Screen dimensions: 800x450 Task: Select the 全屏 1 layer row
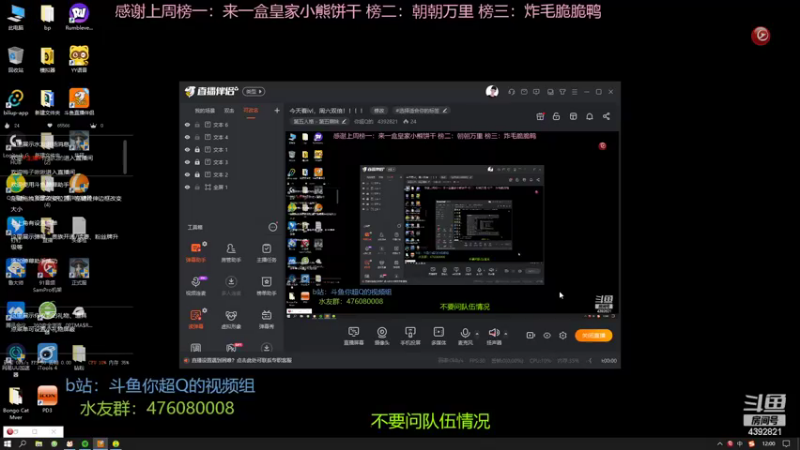(x=232, y=187)
